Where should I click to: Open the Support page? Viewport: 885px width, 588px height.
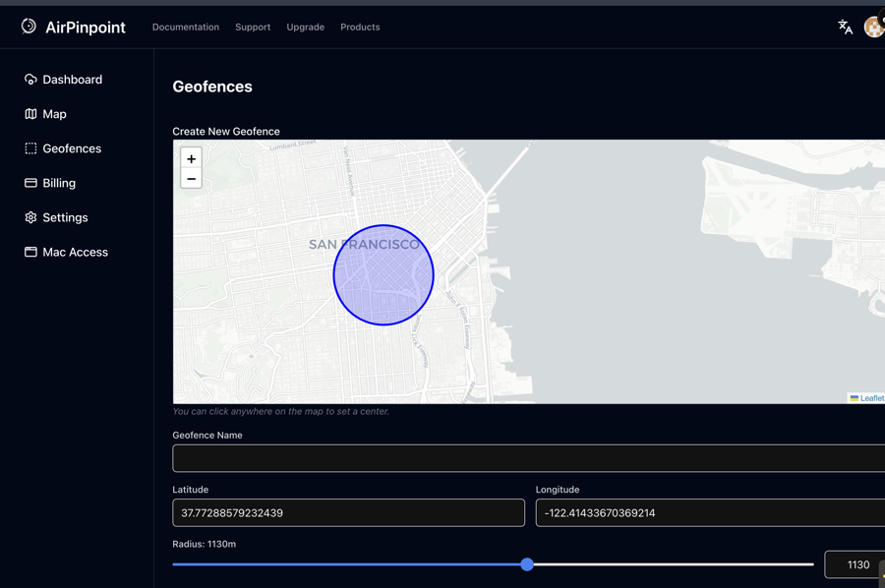(253, 27)
